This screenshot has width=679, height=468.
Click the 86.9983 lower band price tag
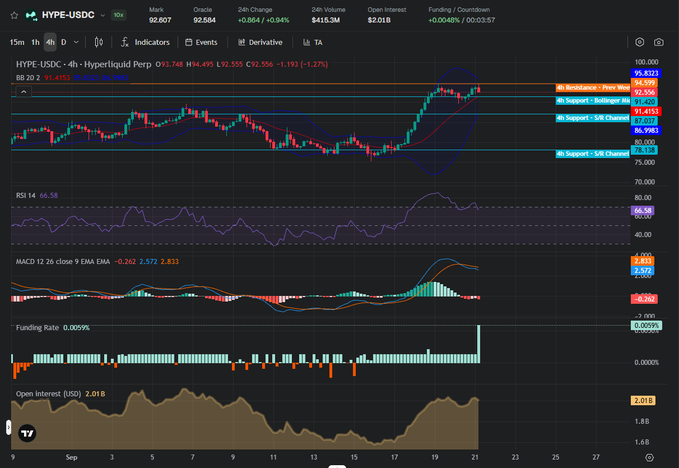pyautogui.click(x=646, y=130)
